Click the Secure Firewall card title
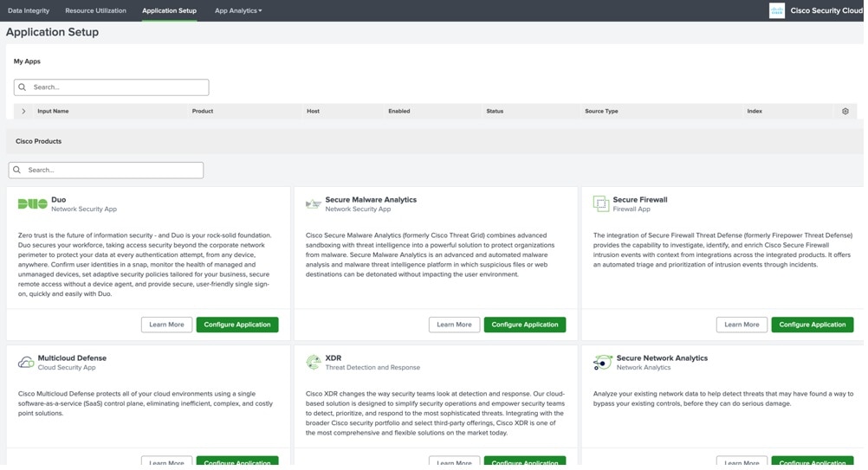The image size is (868, 470). [x=640, y=200]
